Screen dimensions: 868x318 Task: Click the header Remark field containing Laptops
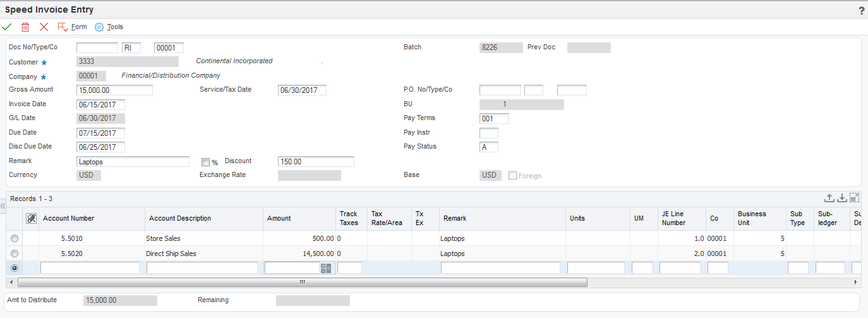click(x=133, y=161)
